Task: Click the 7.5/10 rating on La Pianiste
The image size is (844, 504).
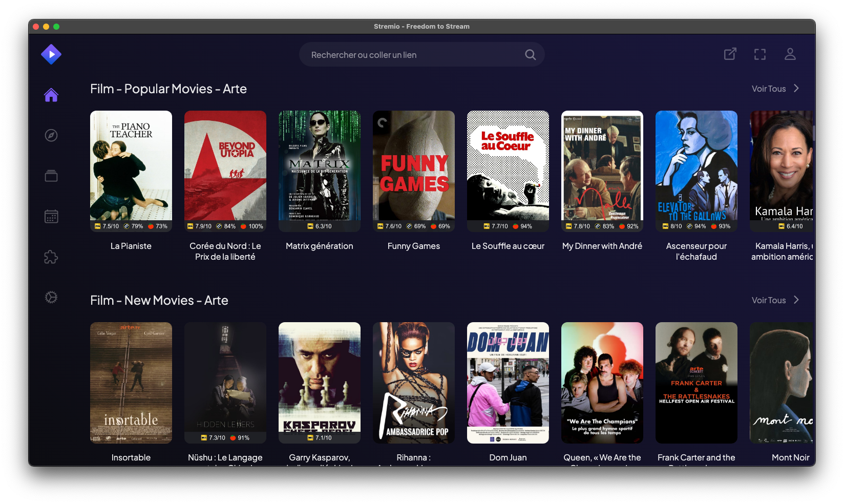Action: click(x=111, y=226)
